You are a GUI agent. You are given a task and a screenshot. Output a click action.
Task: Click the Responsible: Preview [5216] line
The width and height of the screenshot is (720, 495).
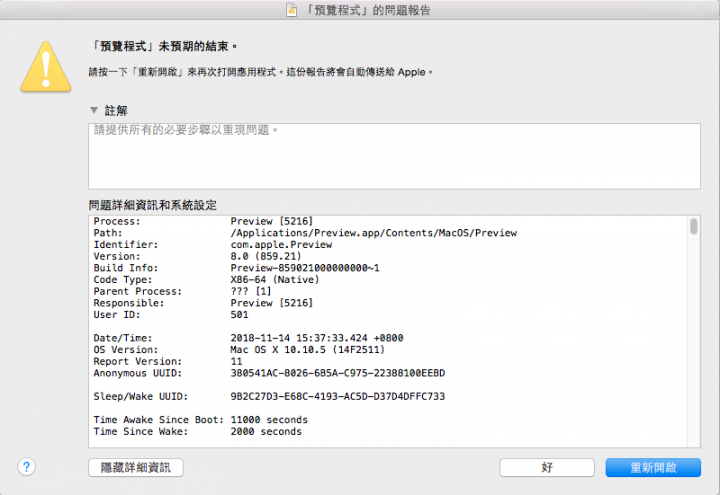(203, 303)
